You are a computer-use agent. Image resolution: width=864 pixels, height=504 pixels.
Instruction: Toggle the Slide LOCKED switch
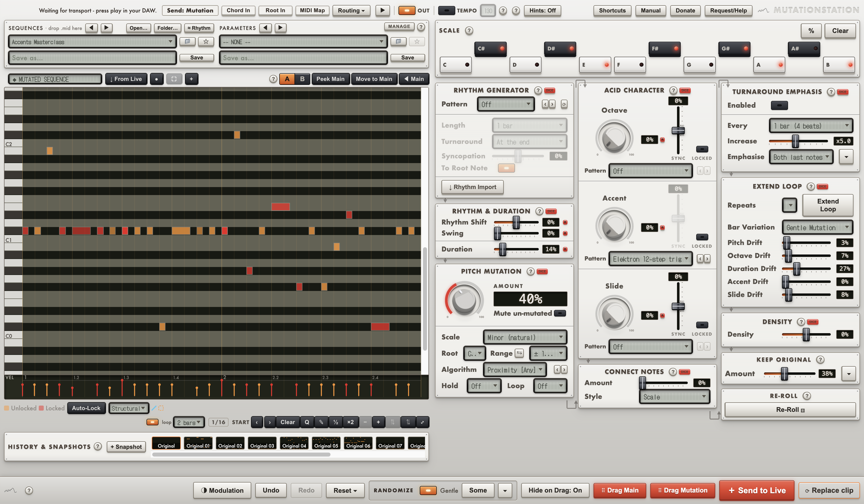702,325
